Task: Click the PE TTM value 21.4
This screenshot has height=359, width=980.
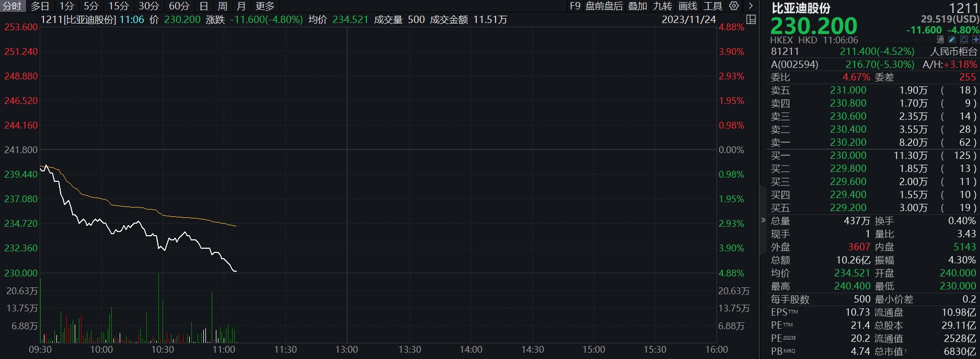Action: click(x=860, y=326)
